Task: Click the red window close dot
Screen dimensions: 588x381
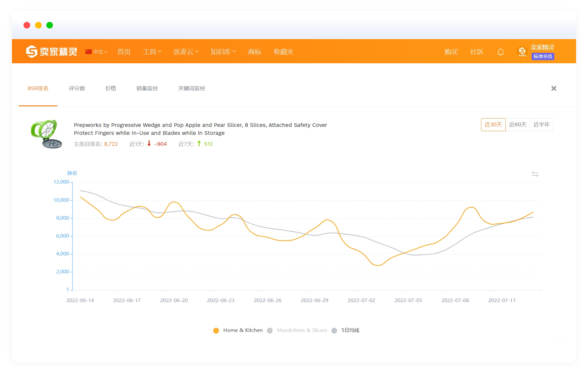Action: [27, 25]
